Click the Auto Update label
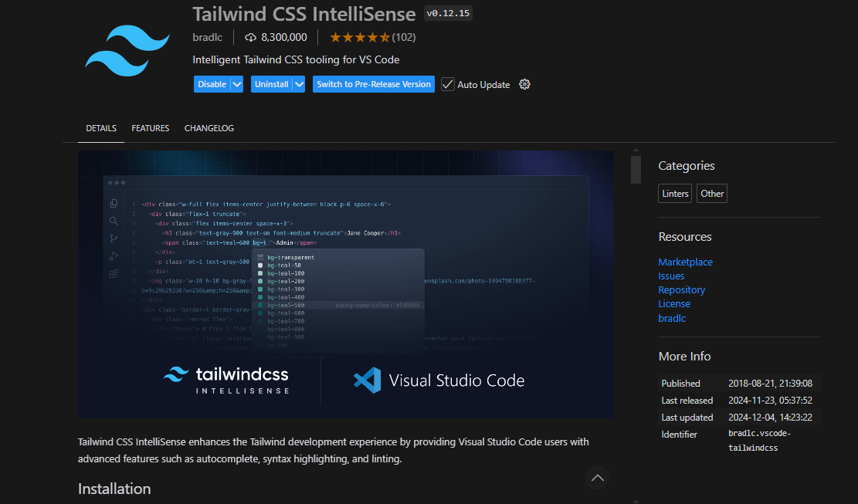Viewport: 858px width, 504px height. tap(483, 85)
